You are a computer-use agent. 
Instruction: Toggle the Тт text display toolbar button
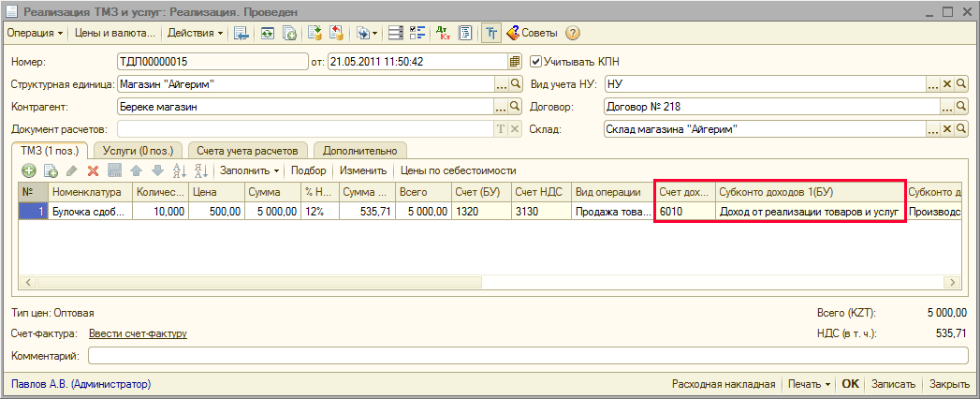tap(490, 33)
